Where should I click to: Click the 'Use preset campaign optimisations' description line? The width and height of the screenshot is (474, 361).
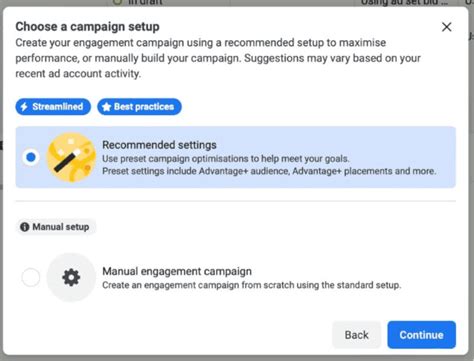tap(226, 159)
